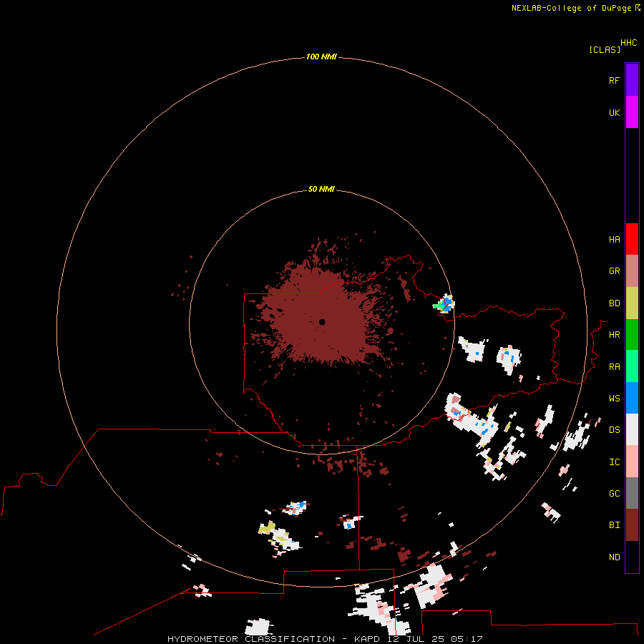Click the WS legend label
Viewport: 644px width, 644px height.
pos(614,399)
